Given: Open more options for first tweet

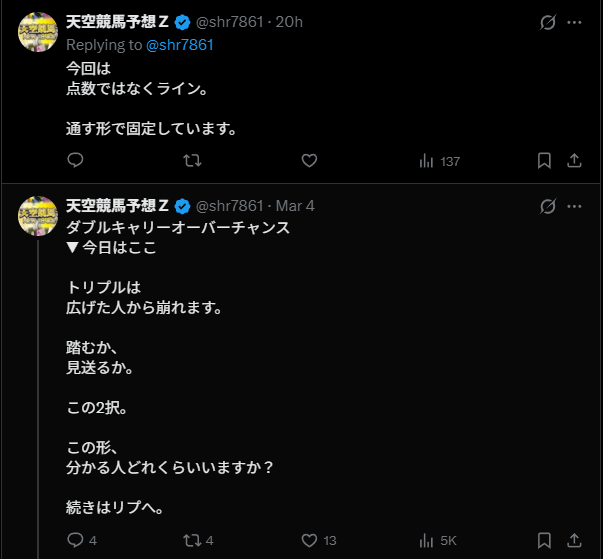Looking at the screenshot, I should click(x=574, y=22).
